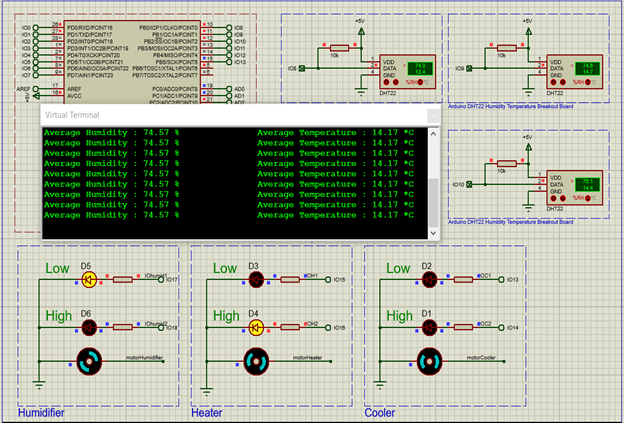Click the Virtual Terminal title bar
The image size is (624, 423).
[x=234, y=115]
